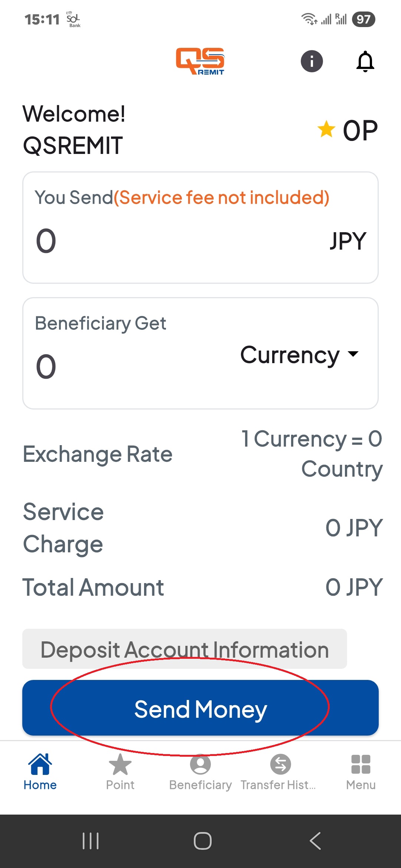Viewport: 401px width, 868px height.
Task: Open notifications bell icon
Action: pos(365,61)
